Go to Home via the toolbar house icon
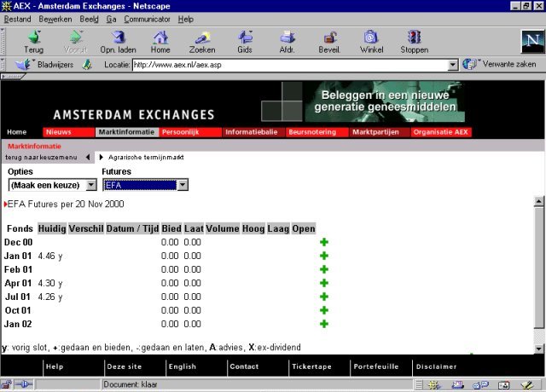Viewport: 546px width, 392px height. [x=160, y=37]
